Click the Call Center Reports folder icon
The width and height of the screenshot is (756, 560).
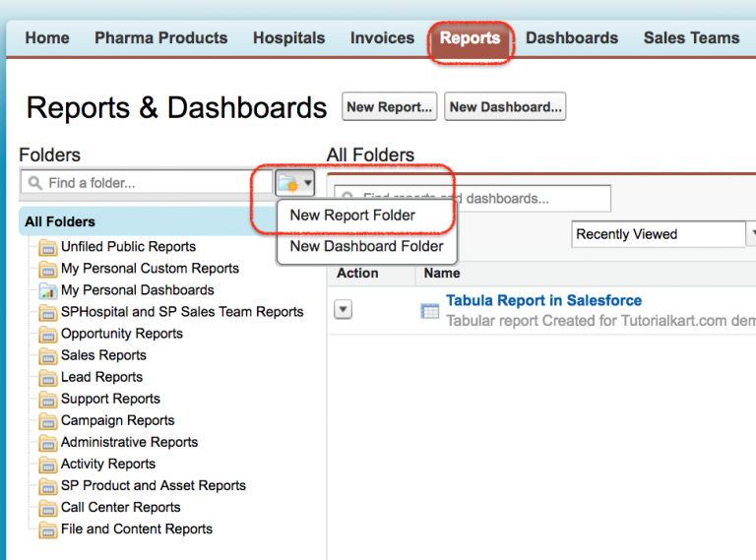point(47,508)
